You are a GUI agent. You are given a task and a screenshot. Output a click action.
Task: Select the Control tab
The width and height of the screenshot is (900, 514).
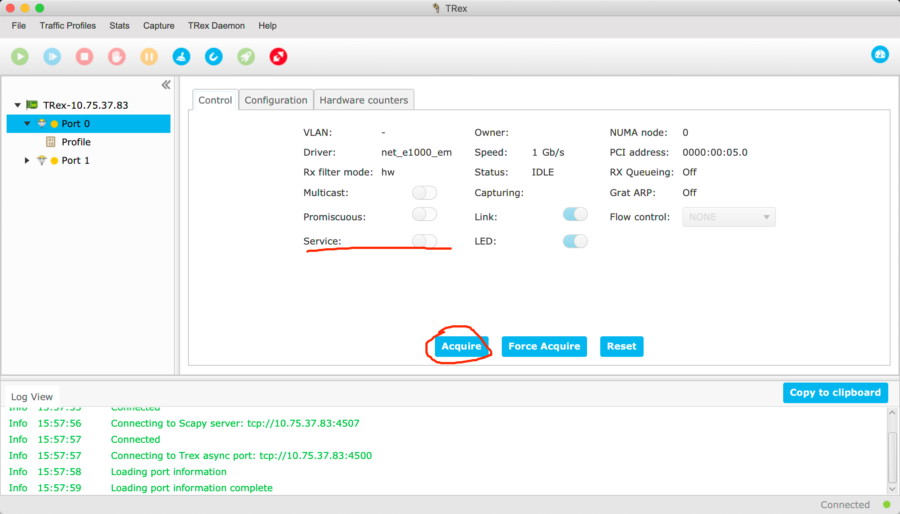point(215,100)
